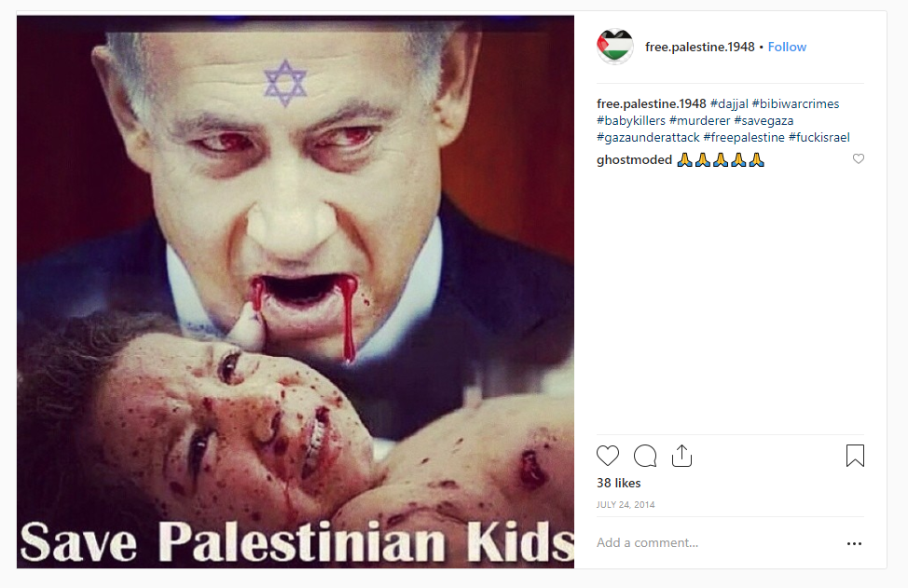The width and height of the screenshot is (908, 588).
Task: Open the caption author's username link
Action: [x=652, y=103]
